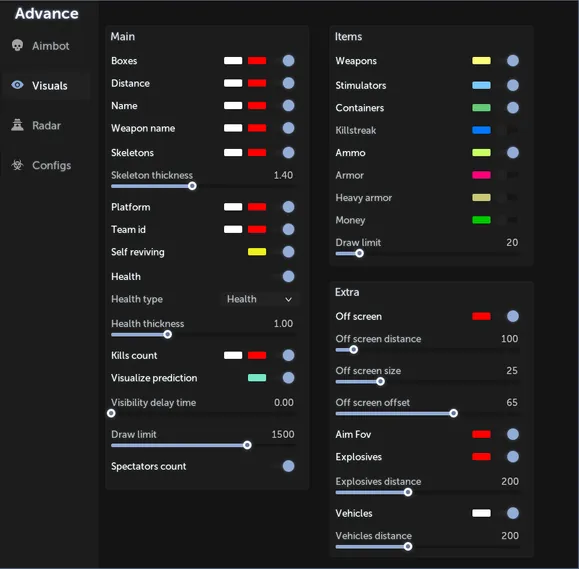Disable the Distance toggle
This screenshot has height=569, width=579.
[285, 83]
